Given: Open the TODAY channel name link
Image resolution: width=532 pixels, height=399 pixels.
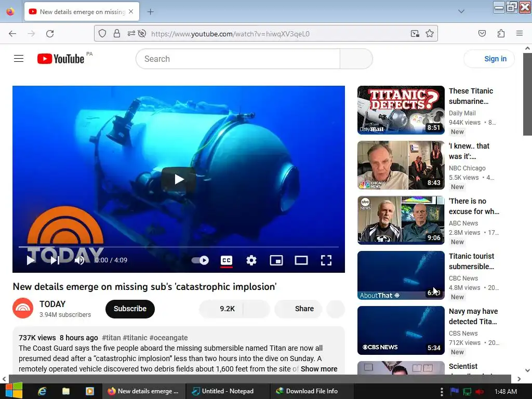Looking at the screenshot, I should [x=52, y=304].
